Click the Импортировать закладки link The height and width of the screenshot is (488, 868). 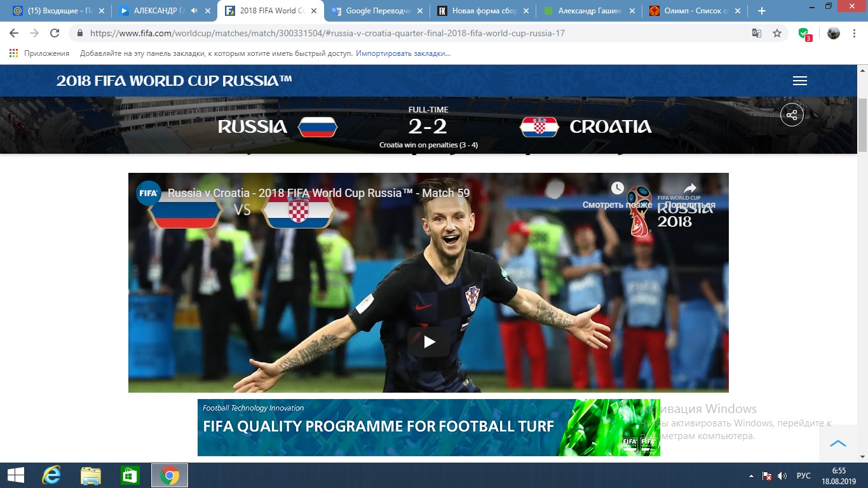tap(403, 53)
